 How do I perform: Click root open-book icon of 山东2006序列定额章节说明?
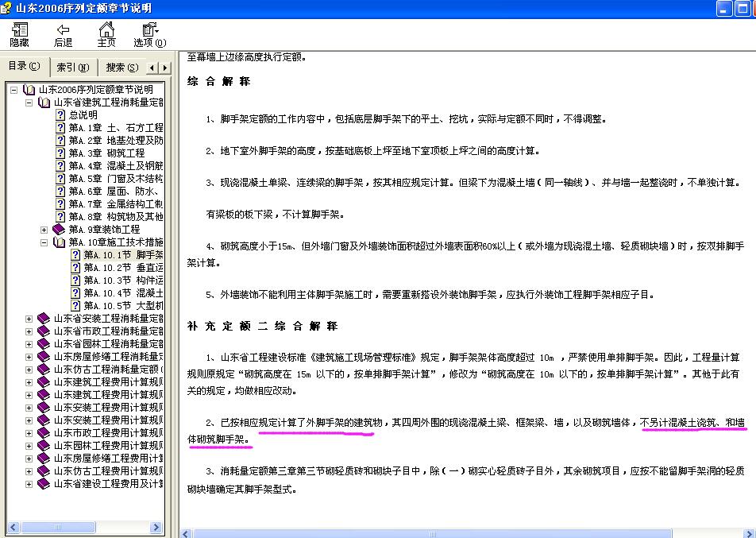click(29, 90)
